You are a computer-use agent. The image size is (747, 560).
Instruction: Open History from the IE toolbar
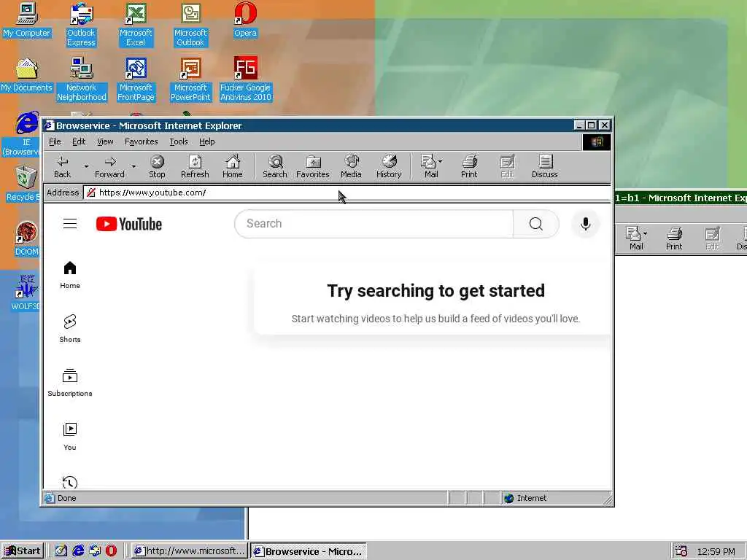(389, 167)
